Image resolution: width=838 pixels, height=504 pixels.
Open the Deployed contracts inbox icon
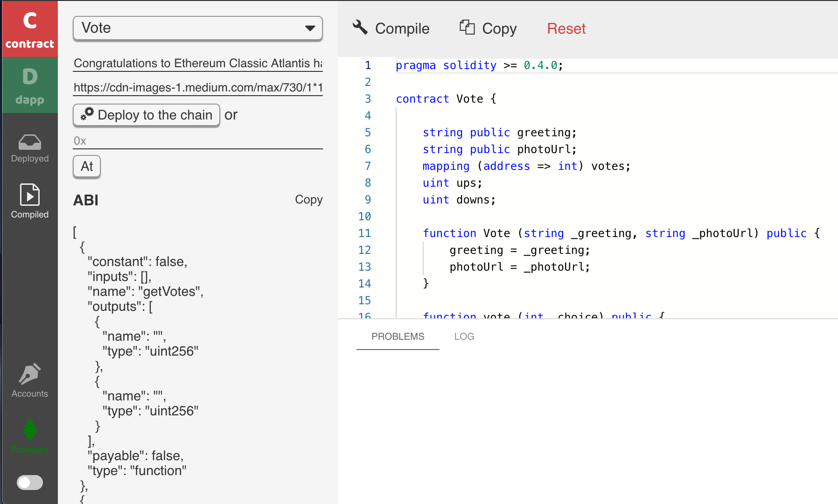pyautogui.click(x=29, y=148)
